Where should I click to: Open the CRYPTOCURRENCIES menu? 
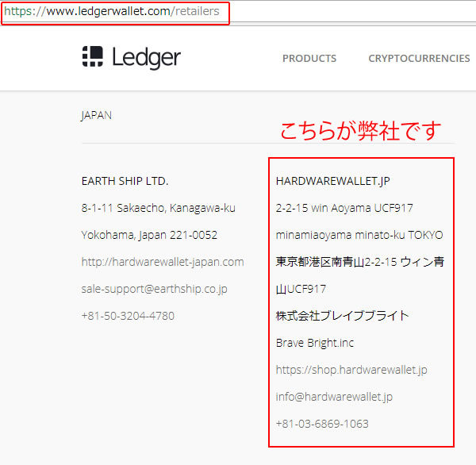[x=419, y=58]
